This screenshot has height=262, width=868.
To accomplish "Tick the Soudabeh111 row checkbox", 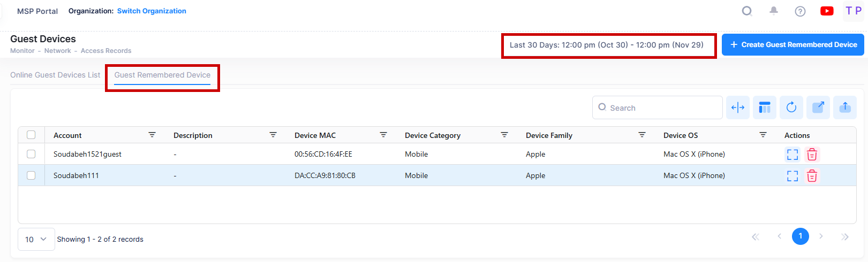I will click(31, 175).
